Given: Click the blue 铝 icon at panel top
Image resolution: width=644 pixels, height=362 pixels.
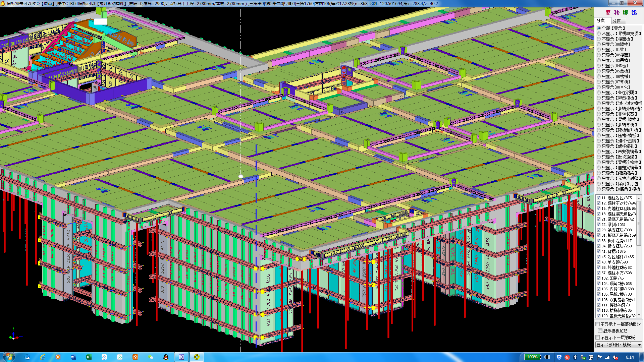Looking at the screenshot, I should [634, 12].
